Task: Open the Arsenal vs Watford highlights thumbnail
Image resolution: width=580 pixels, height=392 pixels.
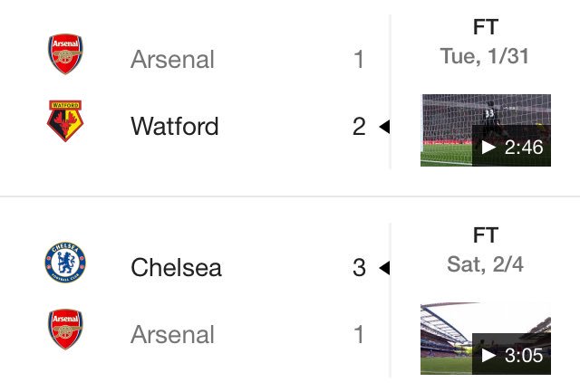Action: click(x=486, y=130)
